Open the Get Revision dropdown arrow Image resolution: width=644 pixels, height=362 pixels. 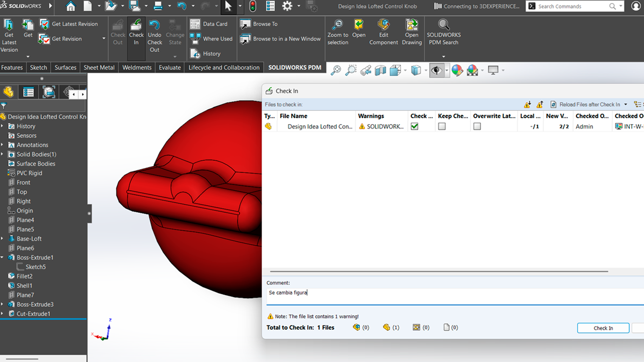tap(104, 39)
